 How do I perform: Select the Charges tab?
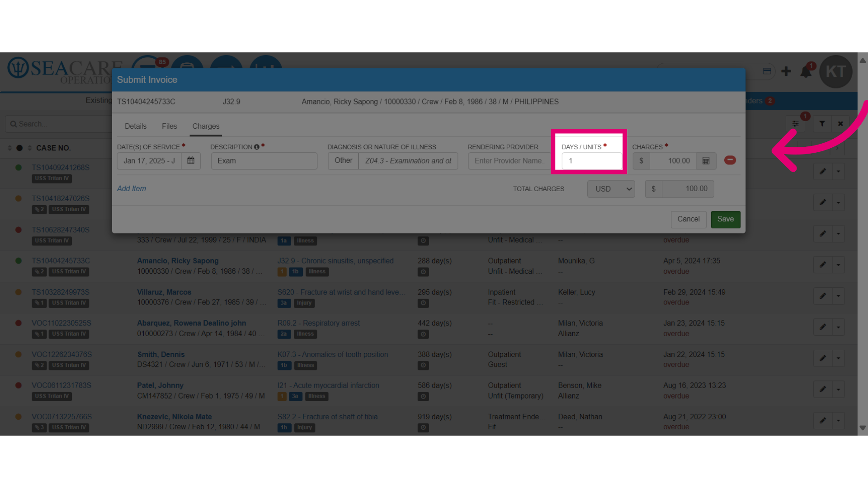(x=206, y=127)
